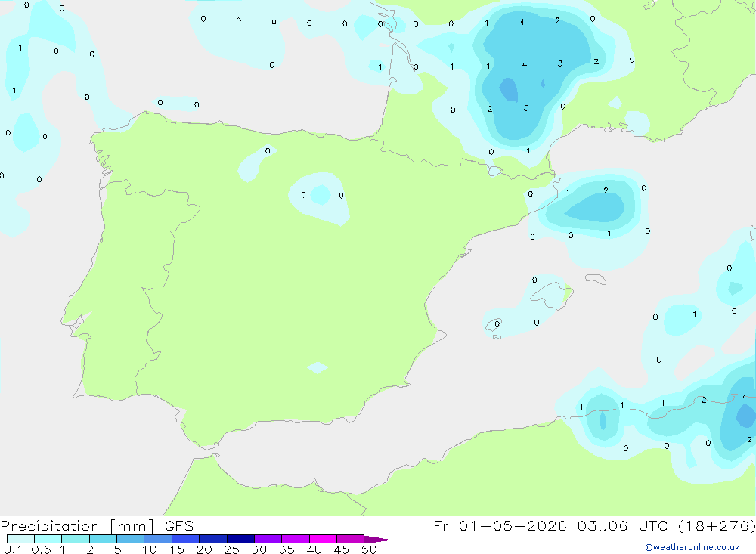Click the legend label '35'
This screenshot has height=554, width=756.
click(287, 549)
